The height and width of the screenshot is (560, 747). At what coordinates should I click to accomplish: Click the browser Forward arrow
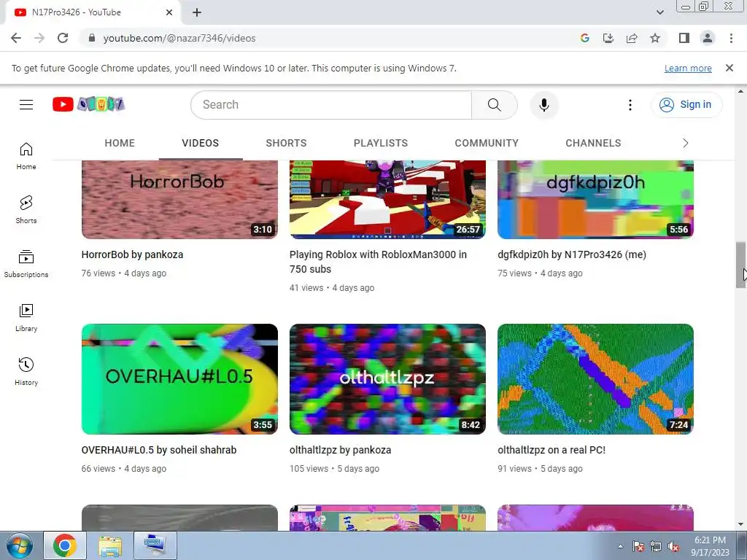pyautogui.click(x=39, y=38)
